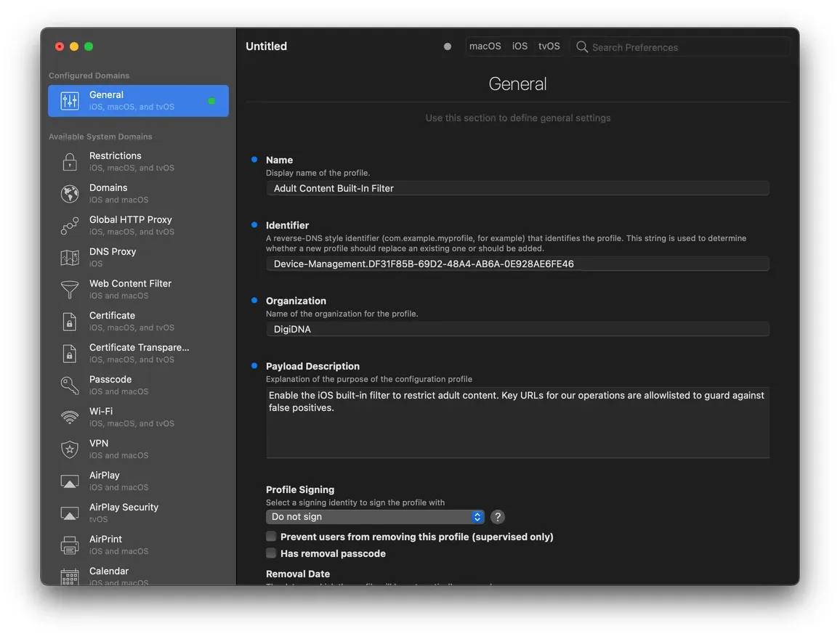Open the Do not sign dropdown
The image size is (840, 639).
[375, 516]
